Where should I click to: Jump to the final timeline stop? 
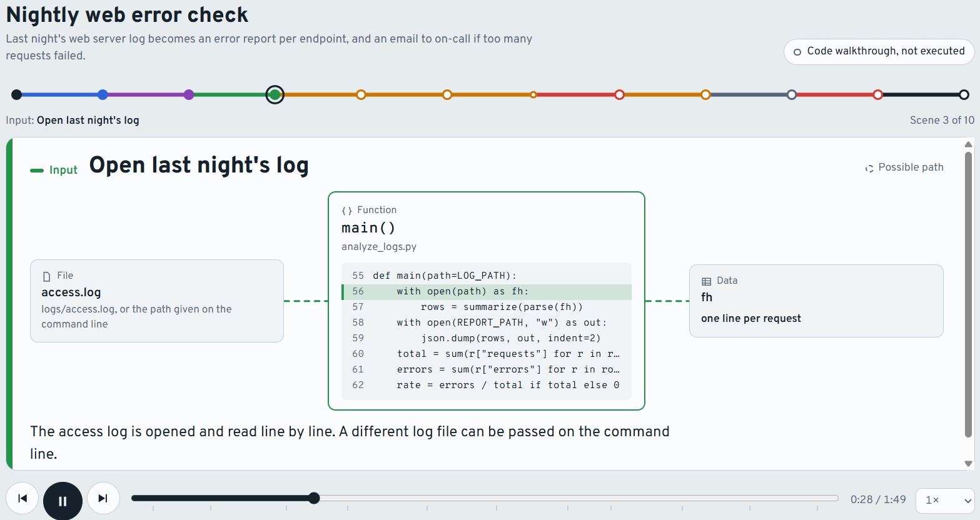[964, 95]
